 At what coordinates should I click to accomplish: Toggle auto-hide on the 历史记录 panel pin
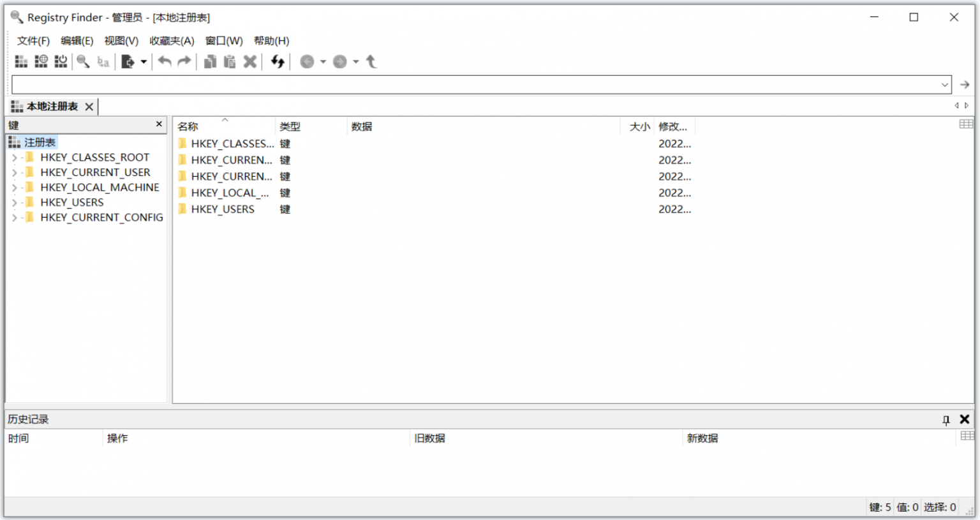947,419
